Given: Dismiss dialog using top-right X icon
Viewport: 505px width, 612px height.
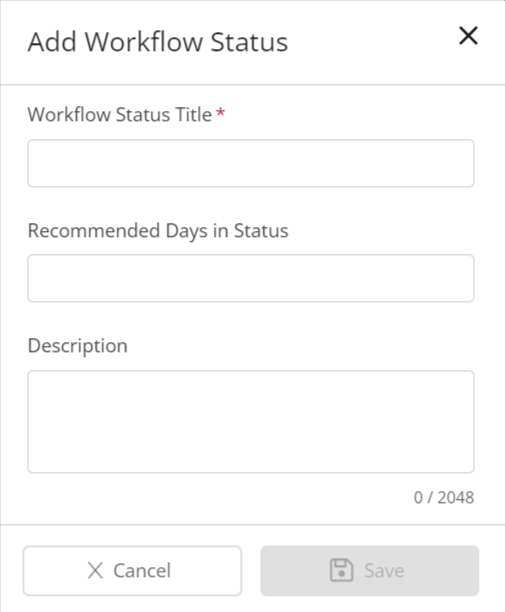Looking at the screenshot, I should click(x=468, y=36).
